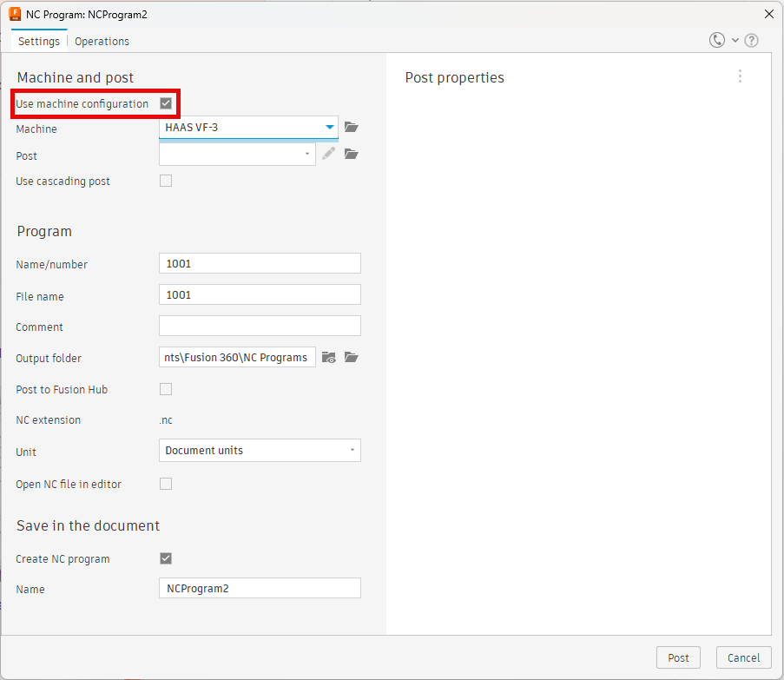Screen dimensions: 784x680
Task: Click the Fusion app icon in title bar
Action: pos(15,14)
